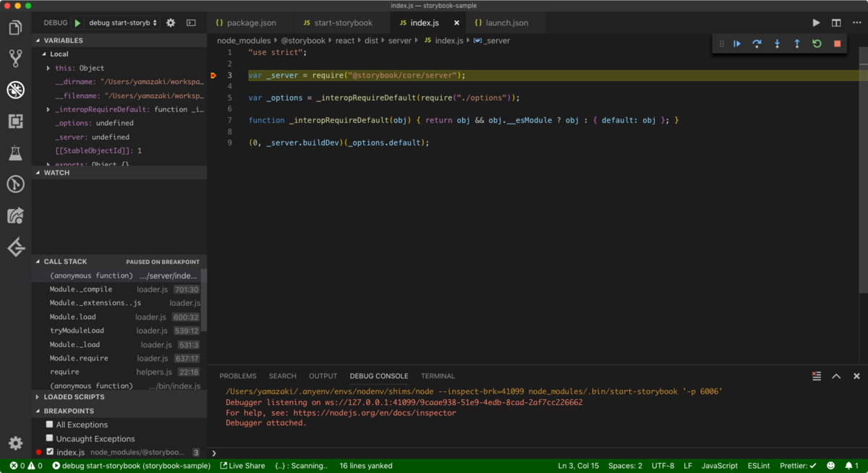
Task: Open the Explorer view in activity bar
Action: click(15, 28)
